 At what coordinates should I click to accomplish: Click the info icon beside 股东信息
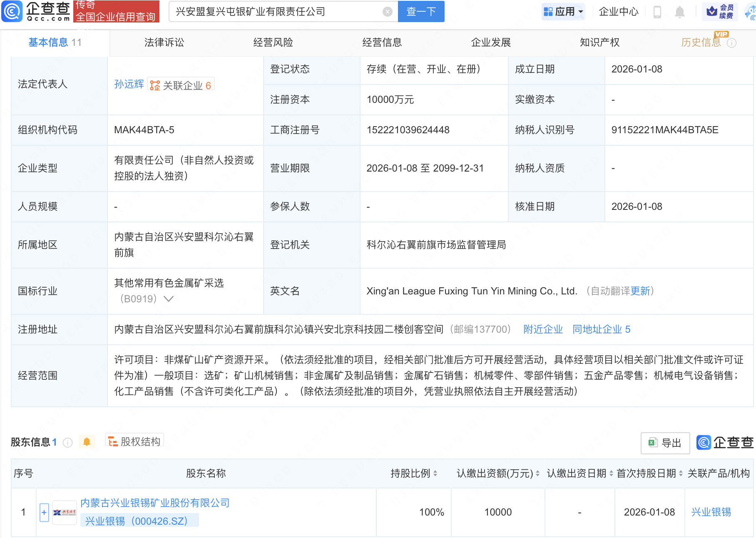pos(67,443)
